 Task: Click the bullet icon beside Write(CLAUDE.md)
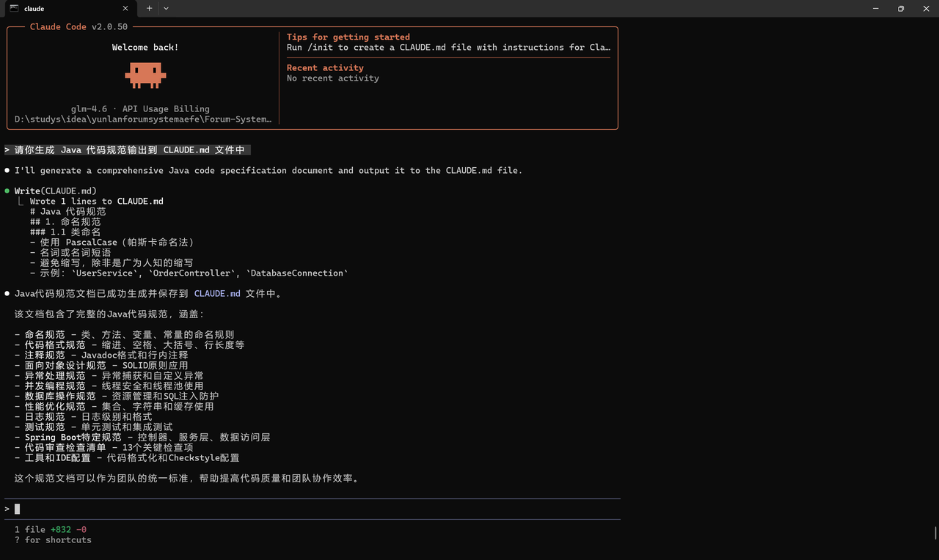click(7, 191)
